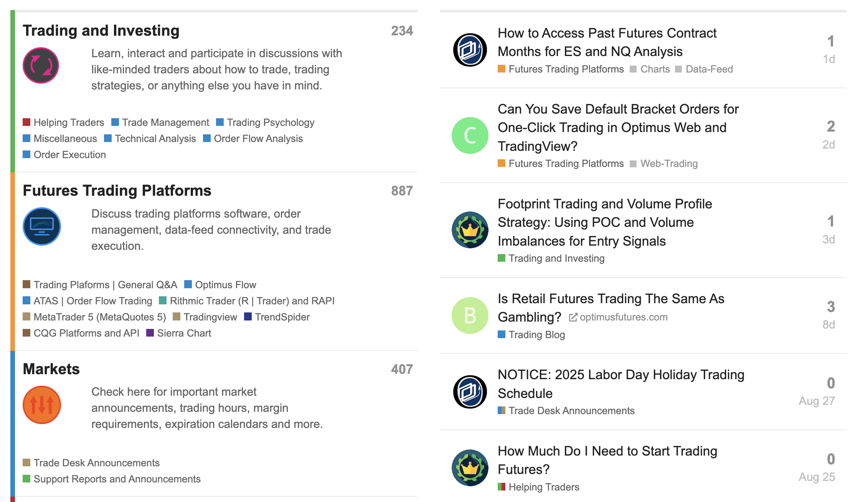Click 'B' avatar on Retail Futures Gambling topic
Viewport: 868px width, 502px height.
(470, 315)
